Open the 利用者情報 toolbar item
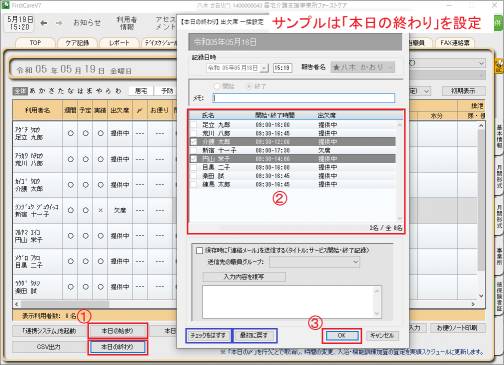This screenshot has width=504, height=365. click(127, 23)
